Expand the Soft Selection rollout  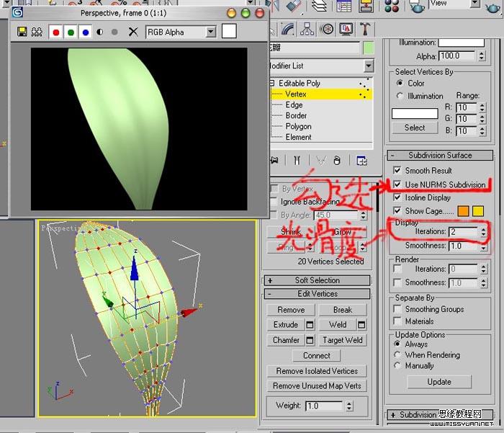(x=317, y=280)
